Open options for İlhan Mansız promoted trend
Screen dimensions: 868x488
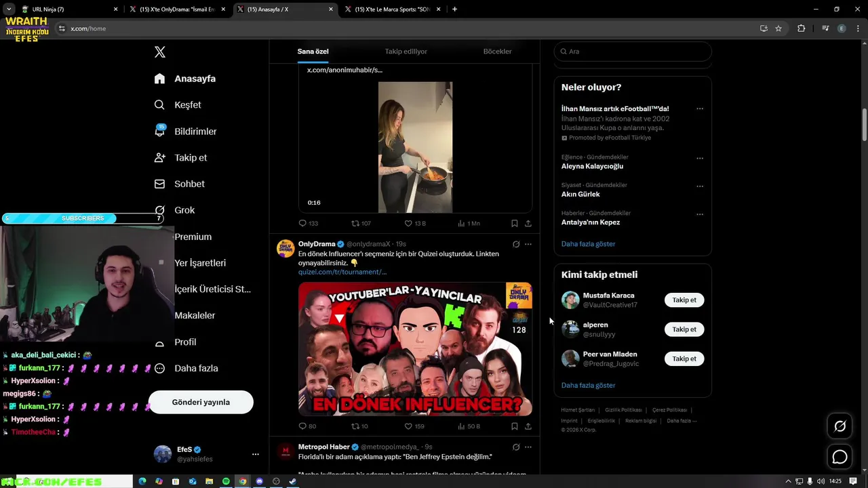click(x=700, y=108)
